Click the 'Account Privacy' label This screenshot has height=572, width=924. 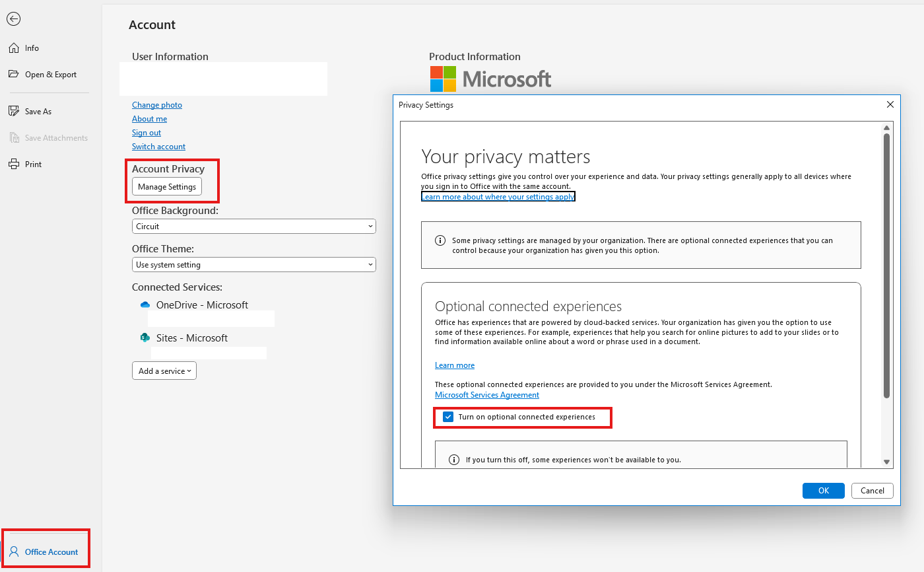(x=168, y=169)
